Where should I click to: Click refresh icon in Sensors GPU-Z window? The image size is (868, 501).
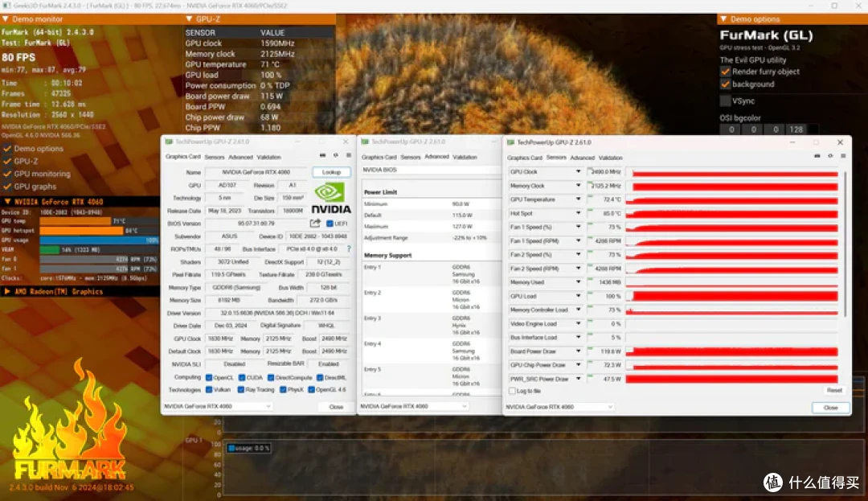tap(830, 156)
